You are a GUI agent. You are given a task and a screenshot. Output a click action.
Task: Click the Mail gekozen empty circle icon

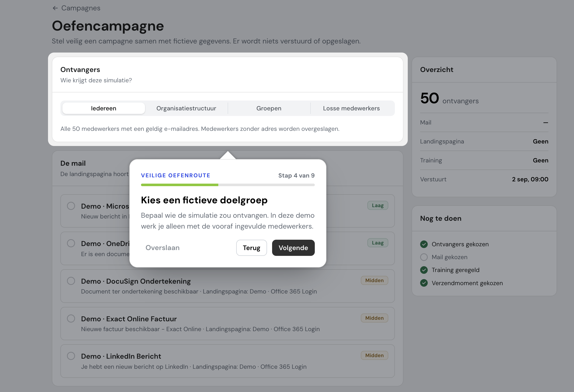tap(424, 257)
